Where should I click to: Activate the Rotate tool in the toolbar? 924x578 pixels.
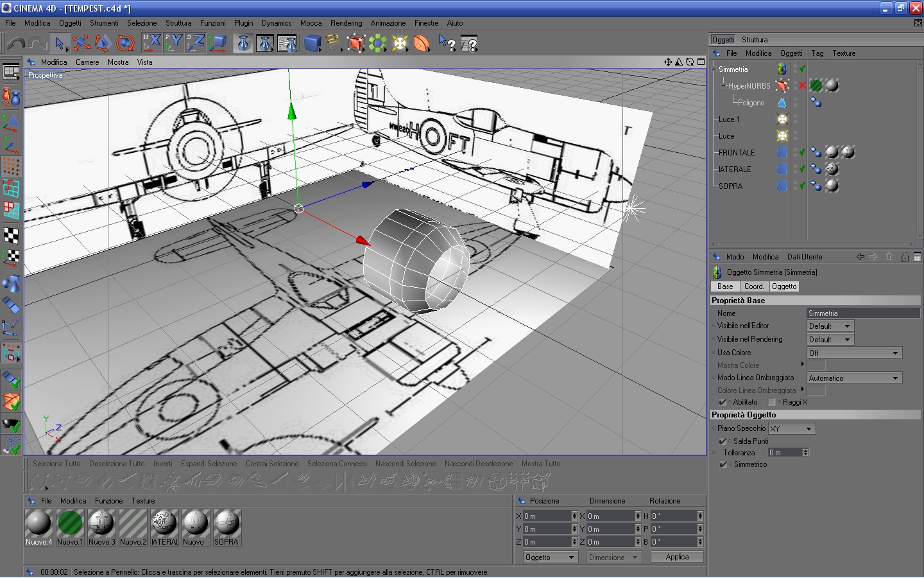[124, 43]
